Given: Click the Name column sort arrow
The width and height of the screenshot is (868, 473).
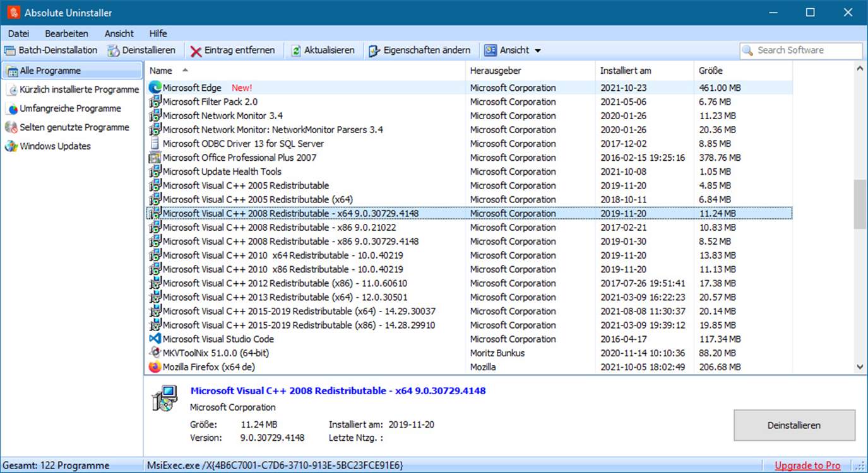Looking at the screenshot, I should click(x=185, y=71).
